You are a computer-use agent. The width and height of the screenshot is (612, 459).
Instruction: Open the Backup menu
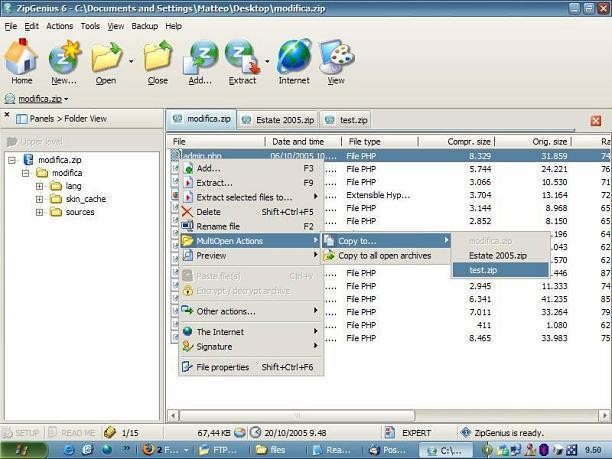click(144, 26)
